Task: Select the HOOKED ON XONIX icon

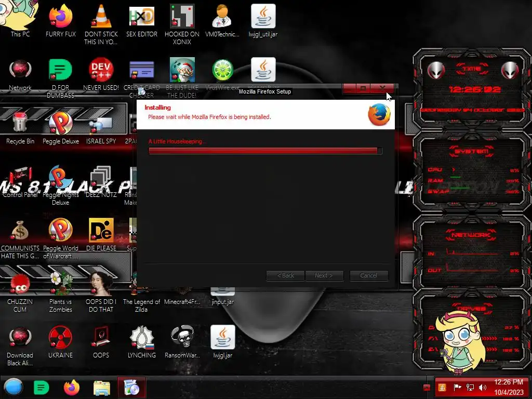Action: [x=182, y=24]
